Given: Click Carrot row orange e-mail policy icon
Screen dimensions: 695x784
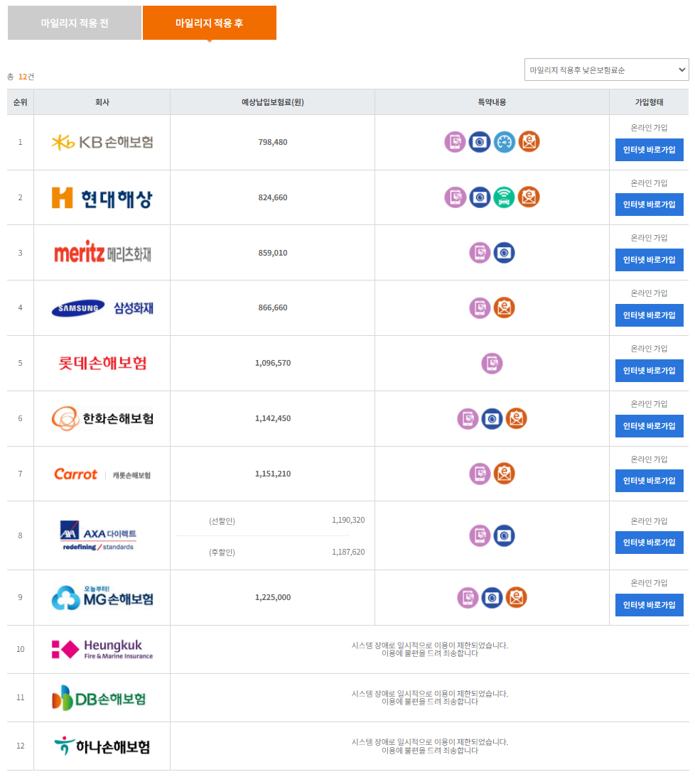Looking at the screenshot, I should click(x=505, y=474).
